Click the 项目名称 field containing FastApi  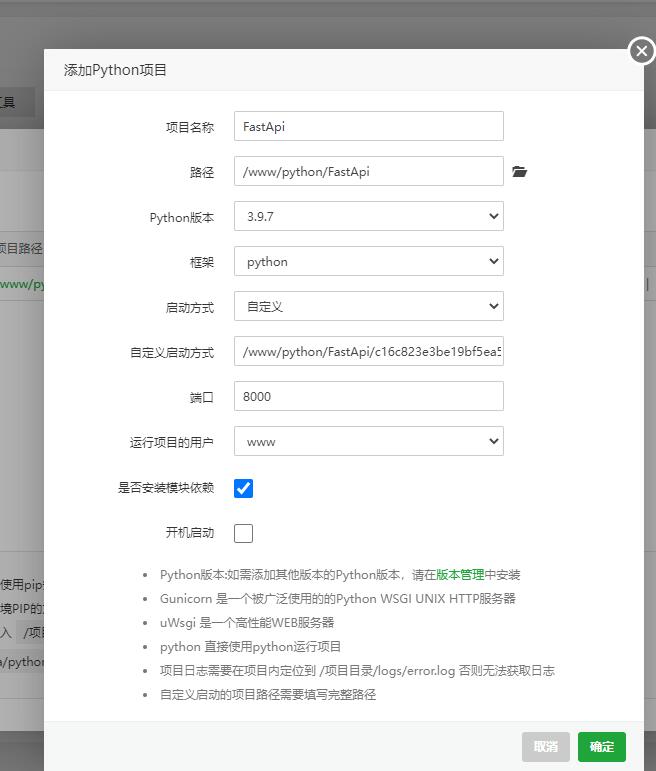click(368, 126)
